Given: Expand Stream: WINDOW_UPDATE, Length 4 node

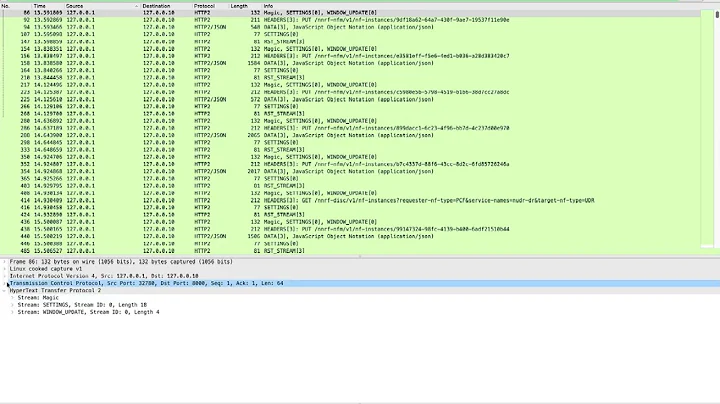Looking at the screenshot, I should pos(12,312).
